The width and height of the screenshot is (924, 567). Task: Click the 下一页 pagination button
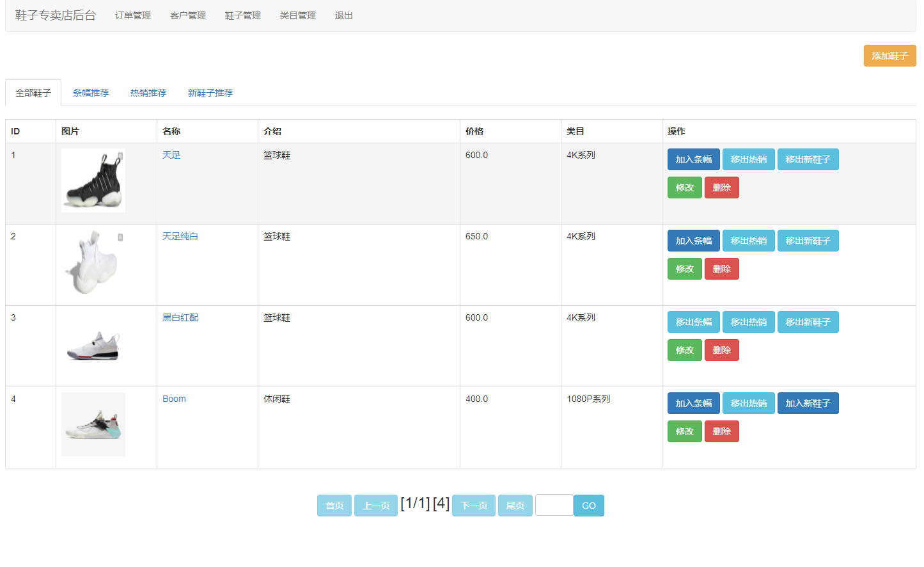[473, 505]
